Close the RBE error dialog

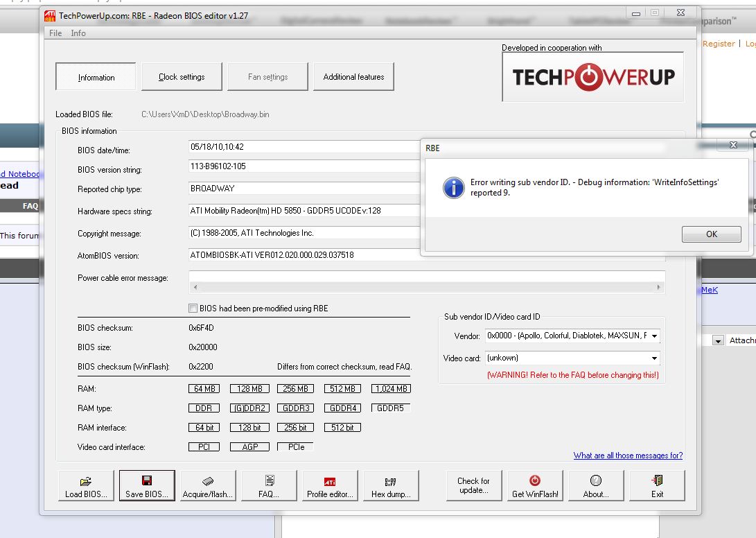coord(733,145)
